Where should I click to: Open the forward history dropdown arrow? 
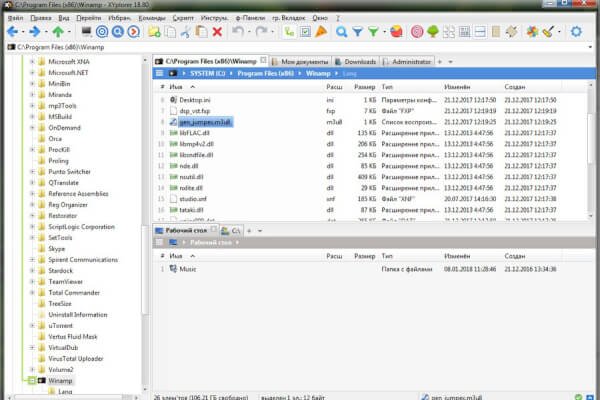46,32
